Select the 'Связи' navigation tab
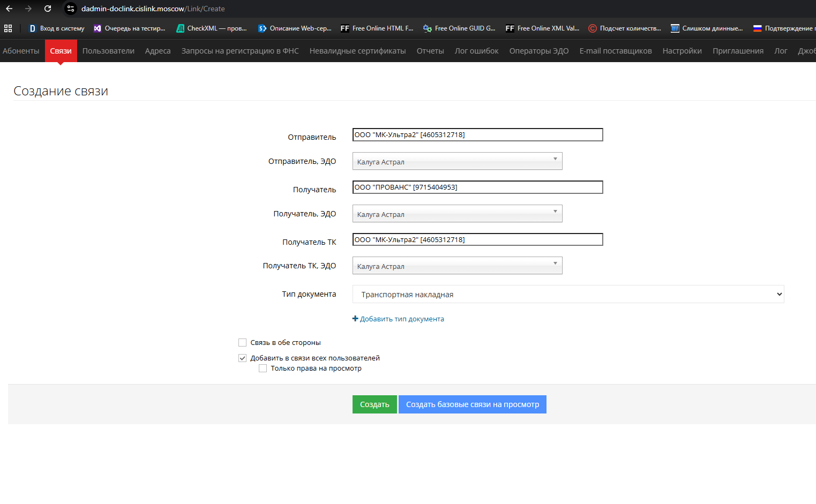The height and width of the screenshot is (504, 816). (x=61, y=51)
